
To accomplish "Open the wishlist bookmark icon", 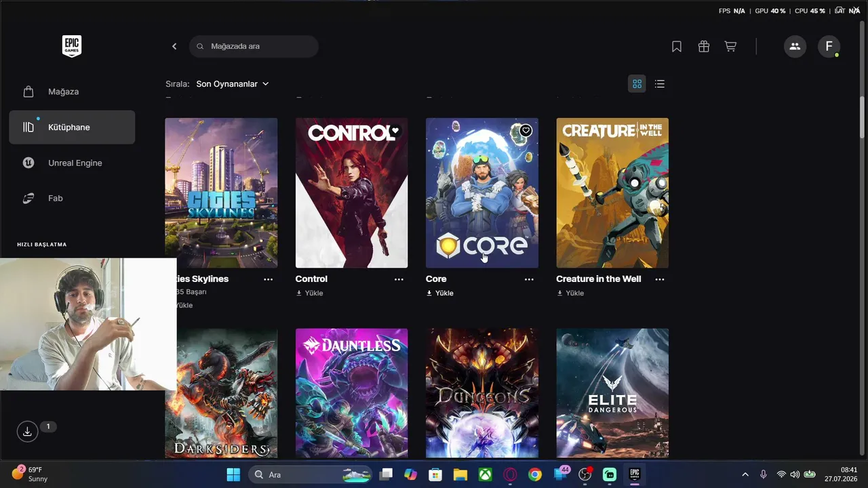I will (677, 46).
